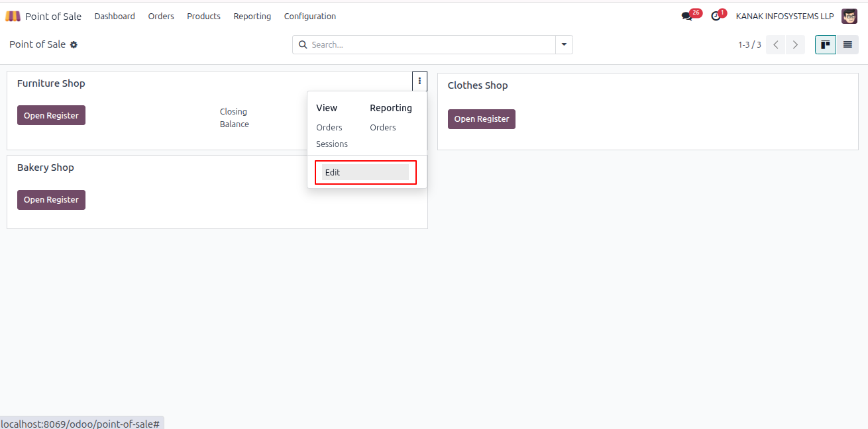
Task: Go to the previous page arrow
Action: click(x=776, y=44)
